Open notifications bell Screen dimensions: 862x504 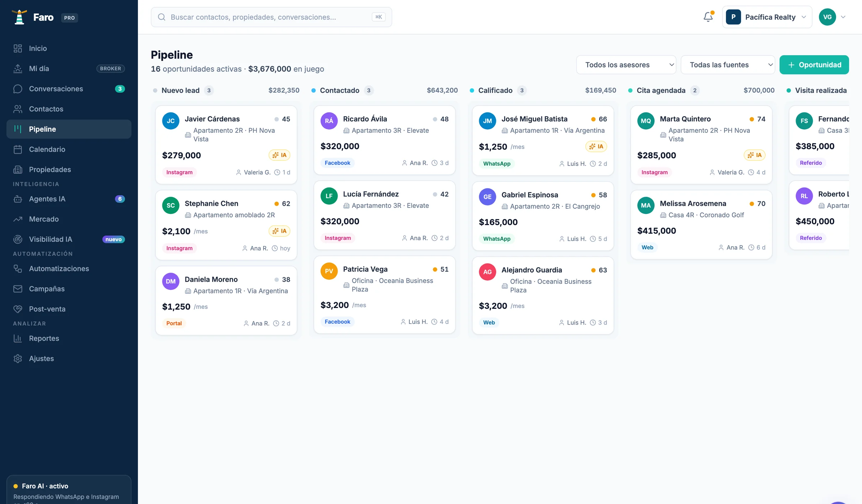708,17
